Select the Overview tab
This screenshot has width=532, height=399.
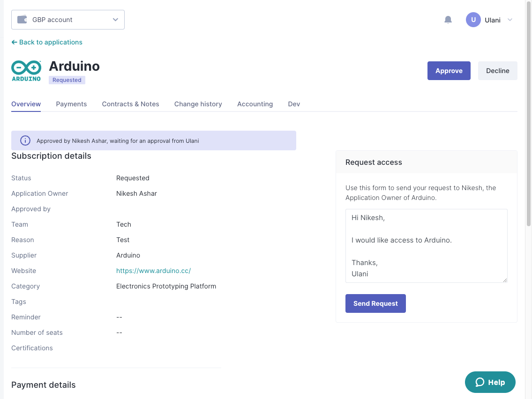click(x=26, y=104)
